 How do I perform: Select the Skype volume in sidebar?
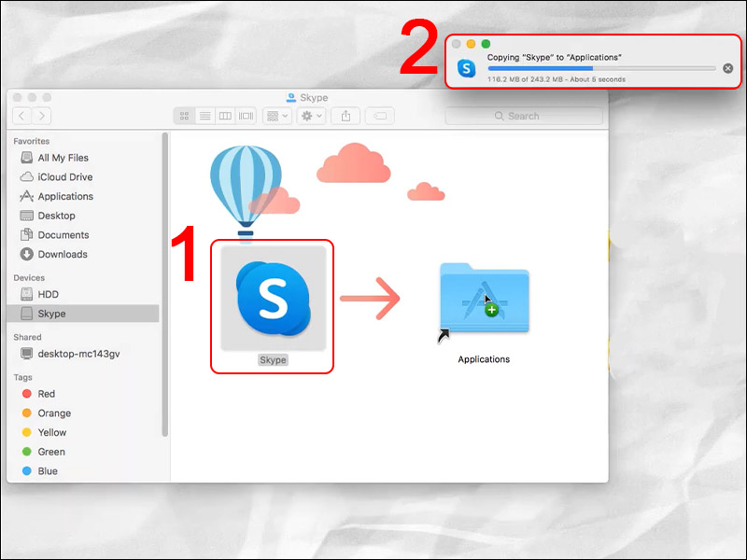(84, 314)
